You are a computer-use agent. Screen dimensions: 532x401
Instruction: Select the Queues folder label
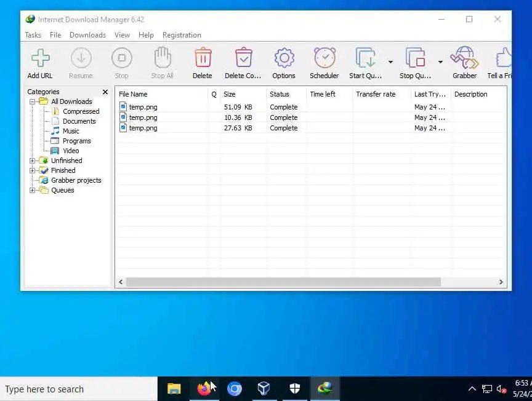click(x=62, y=190)
